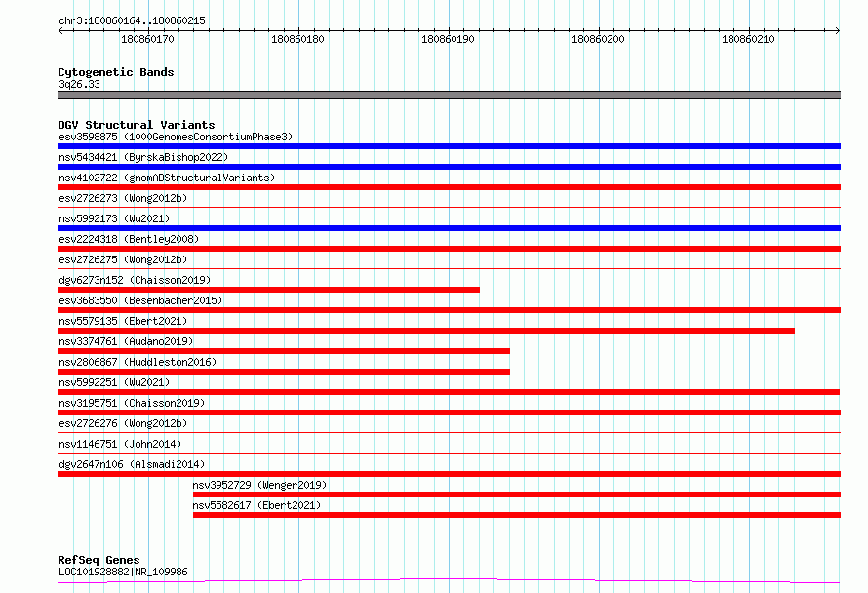Open the nsv4102722 gnomADStructuralVariants label

coord(167,178)
